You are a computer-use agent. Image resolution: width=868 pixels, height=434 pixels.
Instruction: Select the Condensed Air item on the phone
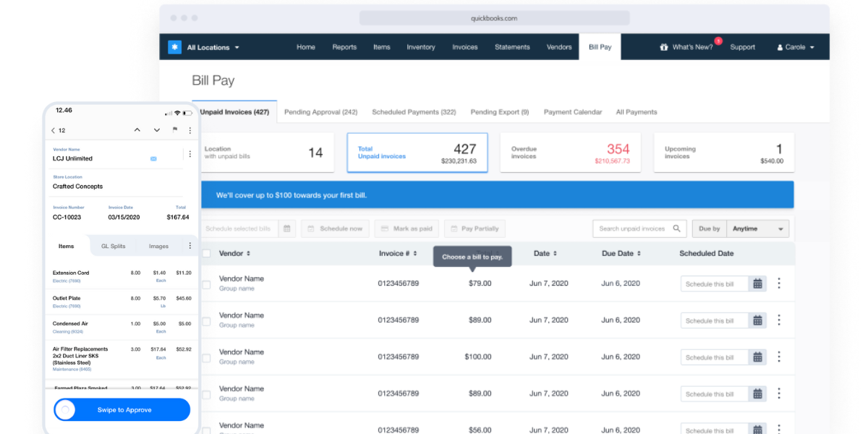point(122,327)
